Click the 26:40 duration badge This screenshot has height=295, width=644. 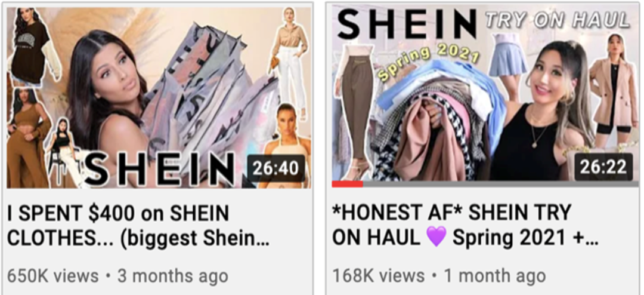[275, 168]
